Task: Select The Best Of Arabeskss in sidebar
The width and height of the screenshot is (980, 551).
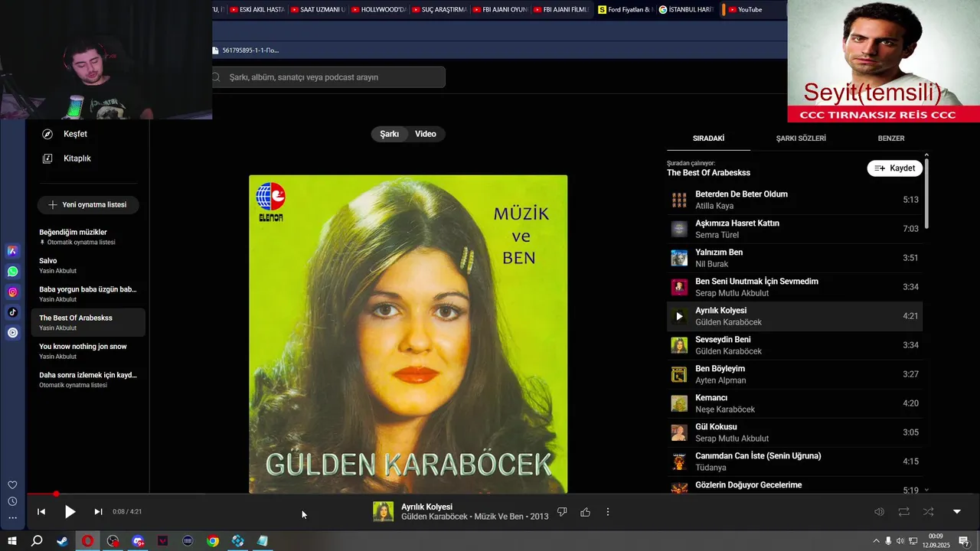Action: 88,322
